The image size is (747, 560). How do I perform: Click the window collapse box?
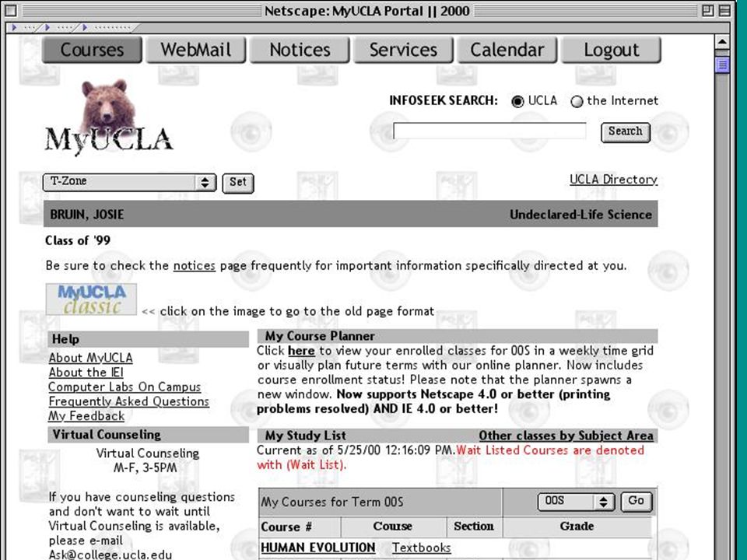pos(724,10)
